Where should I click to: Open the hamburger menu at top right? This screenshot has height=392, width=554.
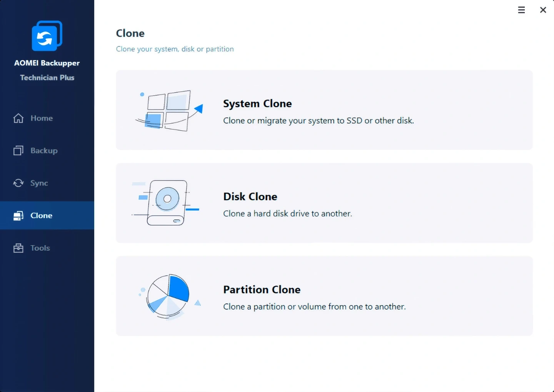click(x=521, y=10)
